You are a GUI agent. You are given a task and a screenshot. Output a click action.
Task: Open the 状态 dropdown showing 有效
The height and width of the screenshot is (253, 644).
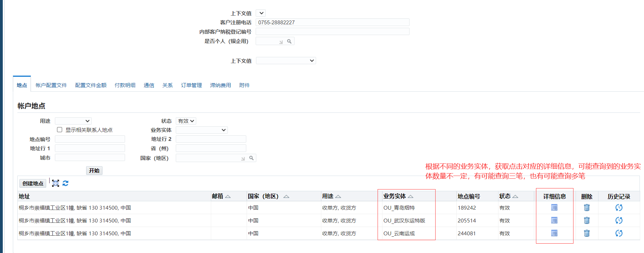click(186, 121)
